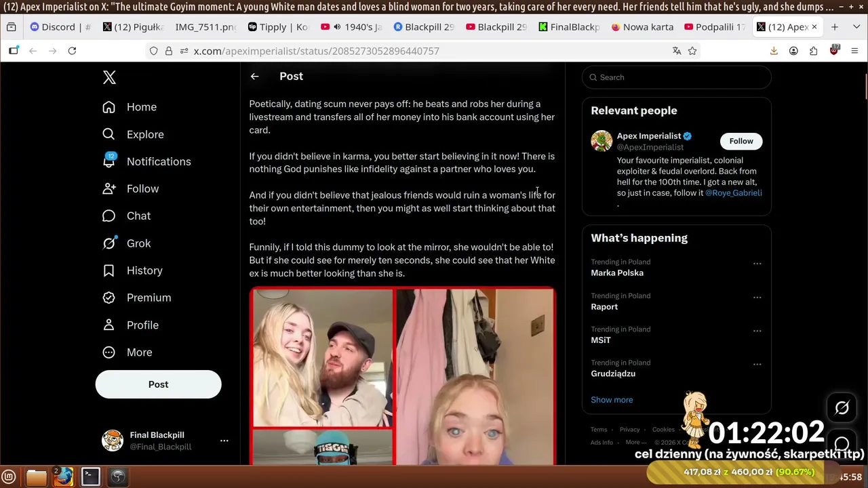Open the browser downloads panel
Image resolution: width=868 pixels, height=488 pixels.
[774, 51]
